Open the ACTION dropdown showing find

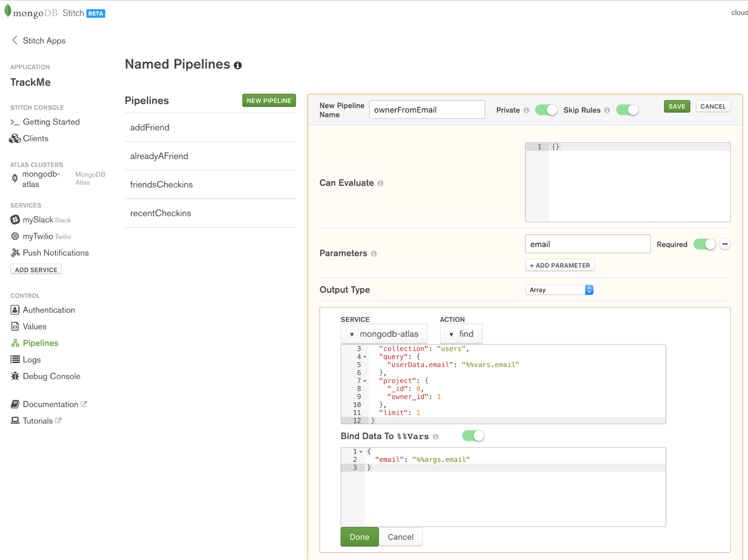coord(461,334)
